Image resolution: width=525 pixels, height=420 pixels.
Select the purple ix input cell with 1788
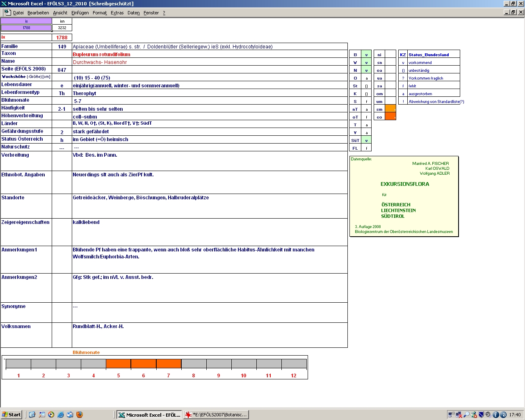[26, 28]
